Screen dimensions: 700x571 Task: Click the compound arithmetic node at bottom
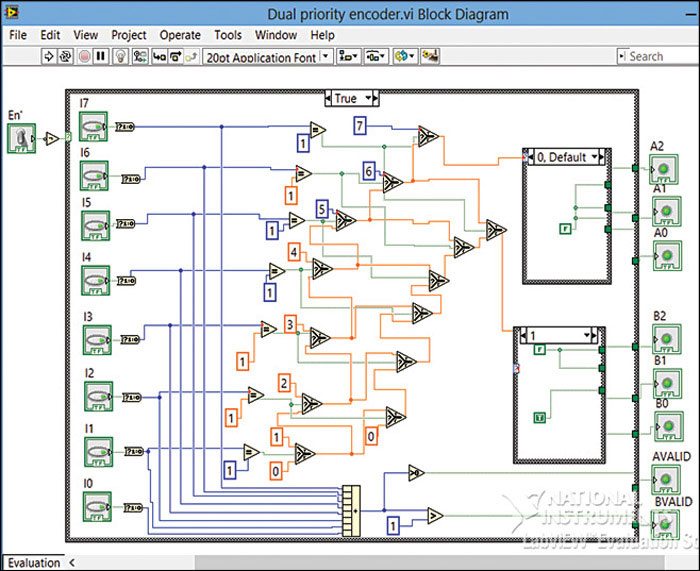[x=349, y=510]
